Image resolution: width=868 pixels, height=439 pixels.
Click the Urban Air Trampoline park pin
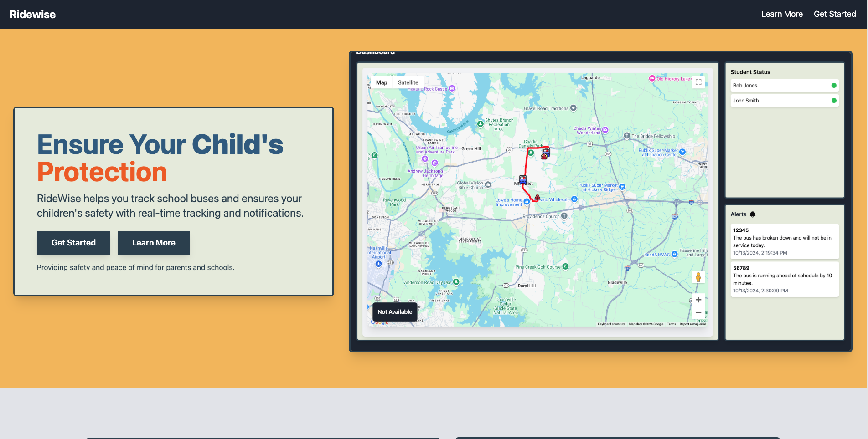click(x=424, y=159)
